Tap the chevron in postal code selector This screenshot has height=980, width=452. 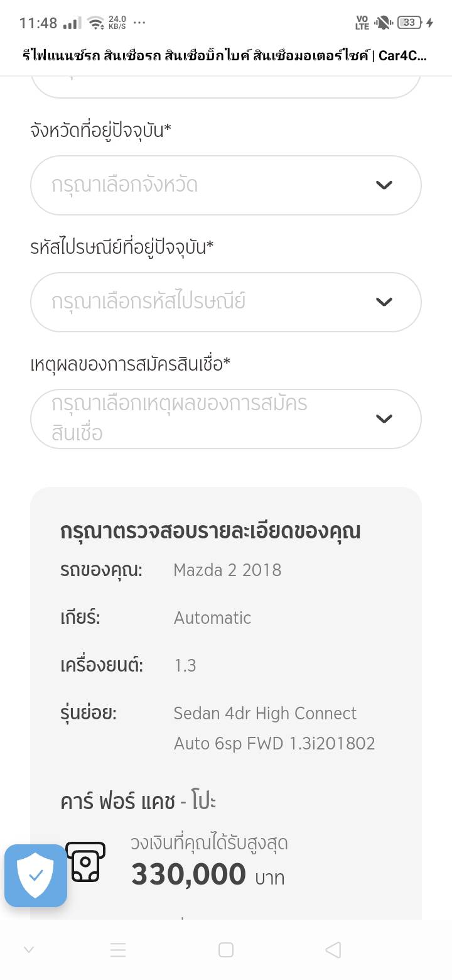[x=384, y=302]
